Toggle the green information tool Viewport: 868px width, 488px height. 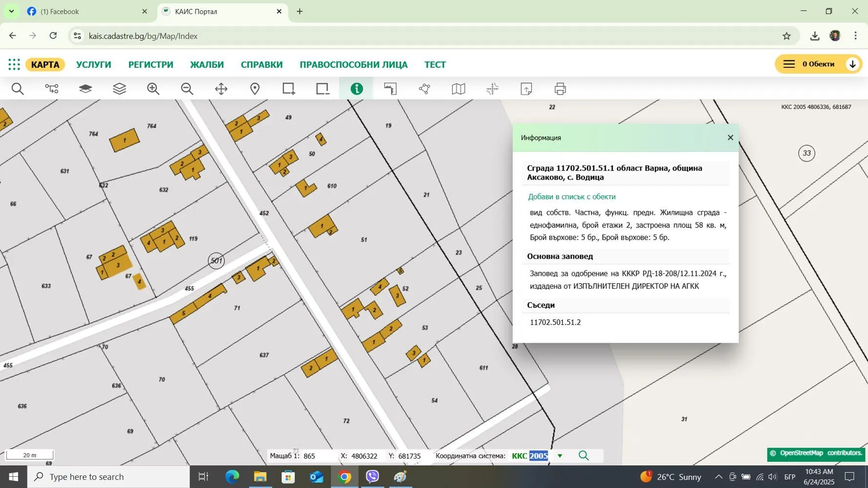(356, 89)
